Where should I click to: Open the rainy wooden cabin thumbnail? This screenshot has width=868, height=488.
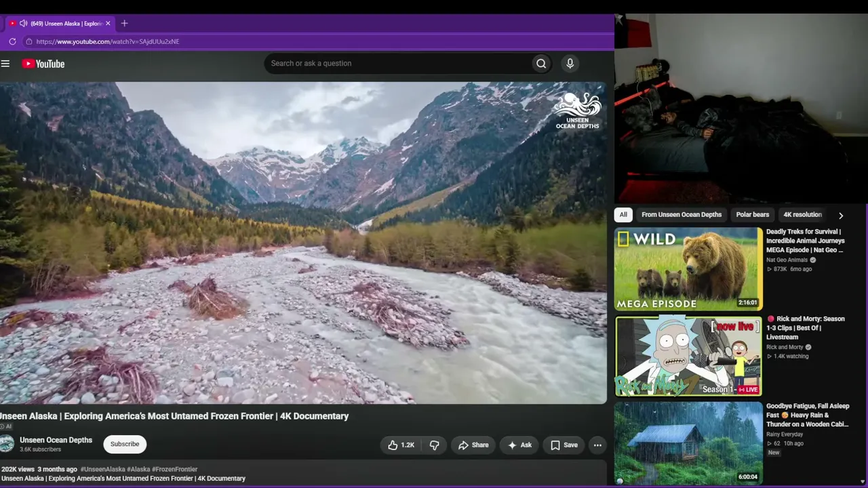pos(688,443)
